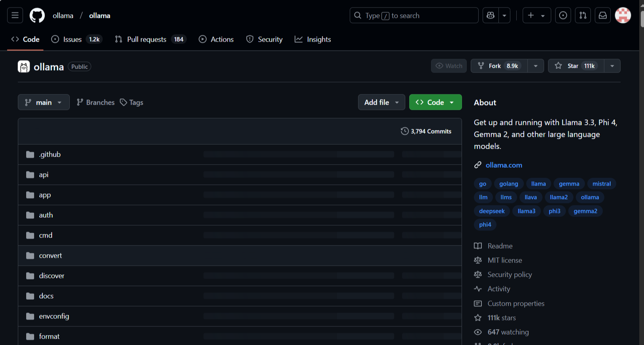Star the ollama repository
The width and height of the screenshot is (644, 345).
tap(576, 66)
